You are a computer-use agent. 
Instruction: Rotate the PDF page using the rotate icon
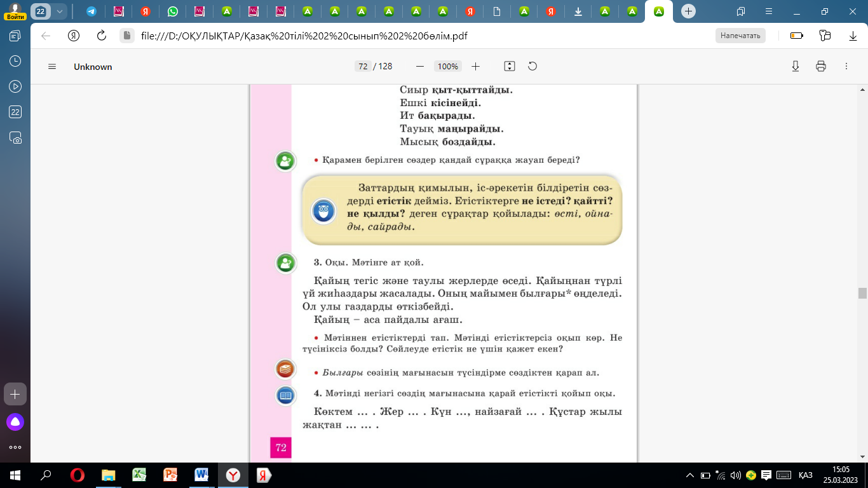532,67
